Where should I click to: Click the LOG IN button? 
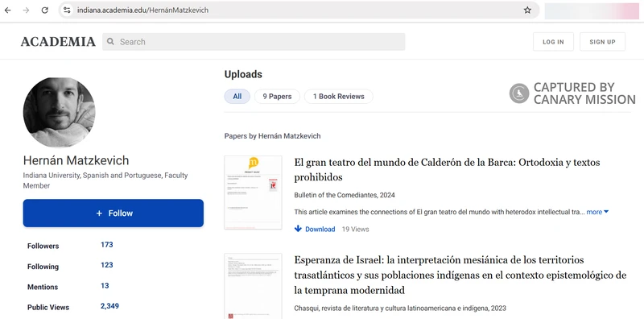(x=553, y=42)
